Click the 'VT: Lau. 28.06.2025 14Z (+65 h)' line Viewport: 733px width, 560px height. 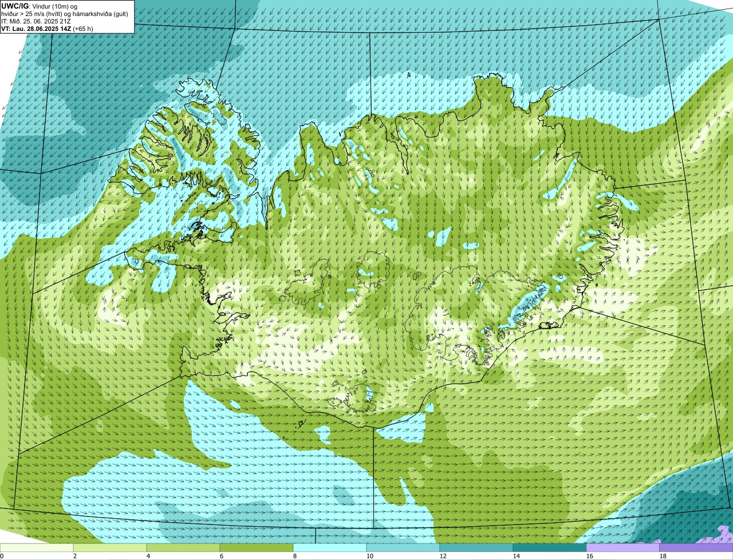[x=47, y=29]
